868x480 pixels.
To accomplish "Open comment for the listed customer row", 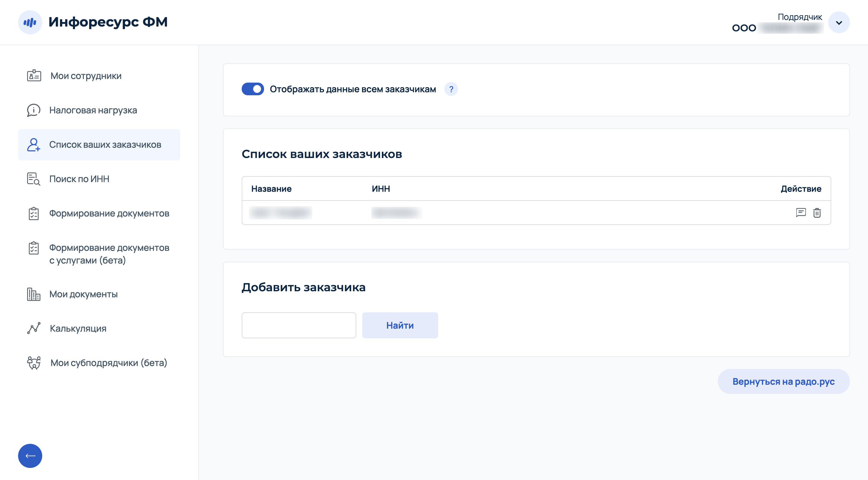I will 800,213.
